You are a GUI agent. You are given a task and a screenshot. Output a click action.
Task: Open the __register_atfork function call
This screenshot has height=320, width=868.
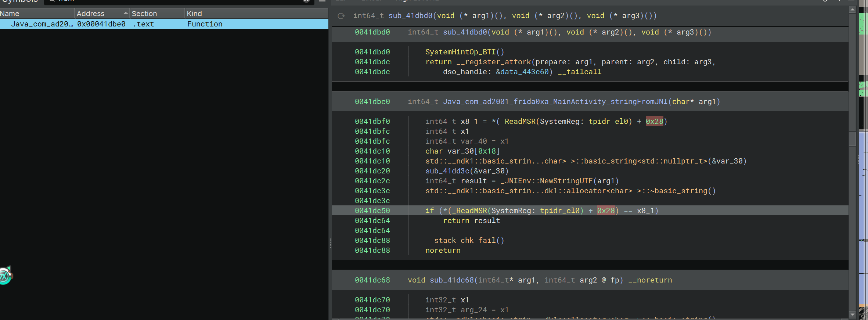click(x=494, y=62)
